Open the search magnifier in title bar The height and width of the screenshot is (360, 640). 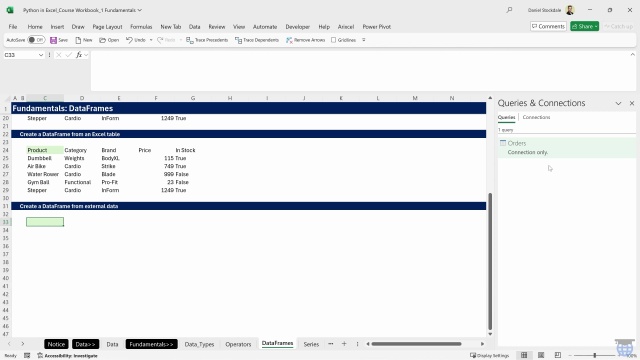(x=509, y=10)
